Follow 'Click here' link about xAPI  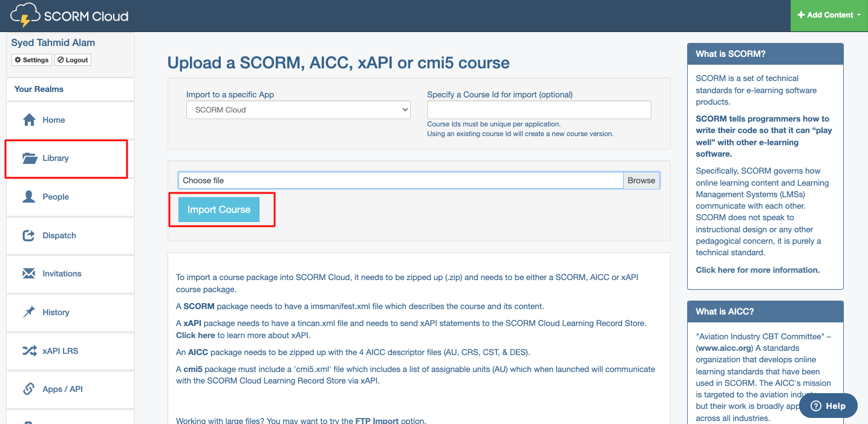[195, 335]
